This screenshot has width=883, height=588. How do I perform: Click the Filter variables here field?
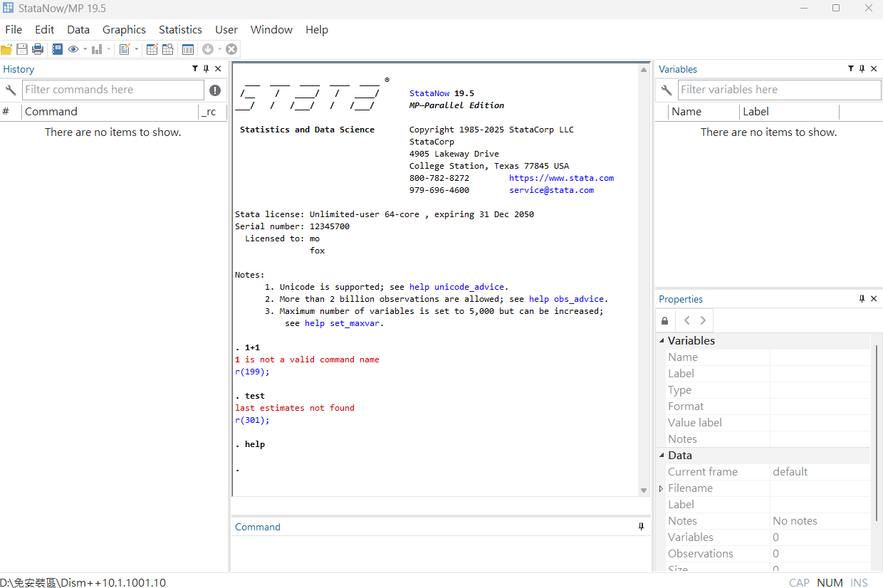tap(779, 90)
